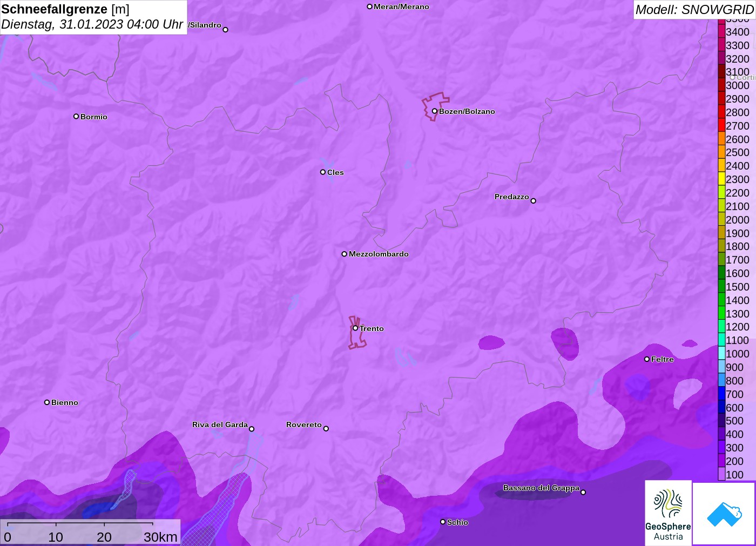Click the Bassano del Grappa label

541,488
